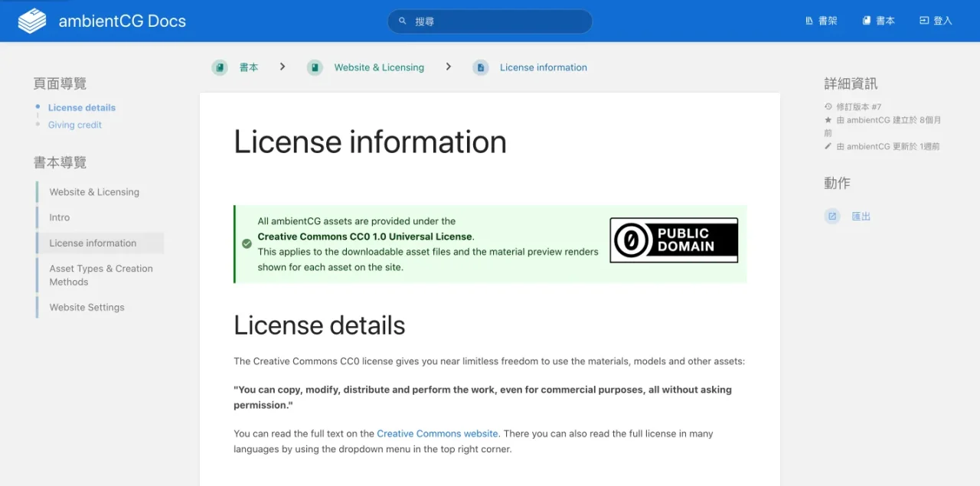The width and height of the screenshot is (980, 486).
Task: Click the shelves icon beside 書架
Action: pos(810,21)
